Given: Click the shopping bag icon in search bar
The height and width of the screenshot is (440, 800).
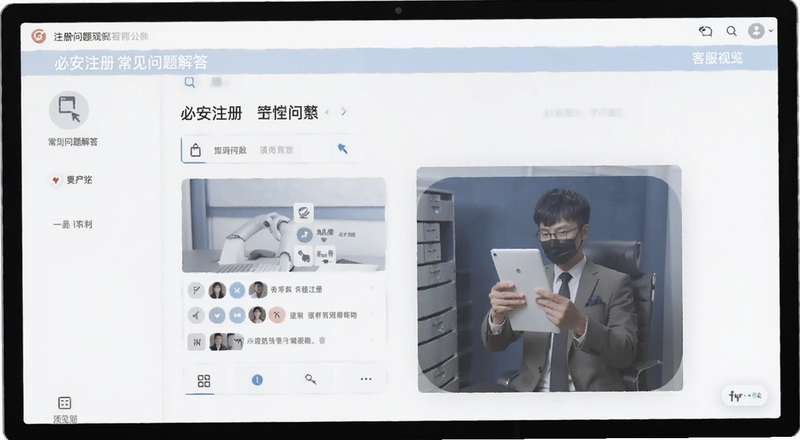Looking at the screenshot, I should [195, 150].
